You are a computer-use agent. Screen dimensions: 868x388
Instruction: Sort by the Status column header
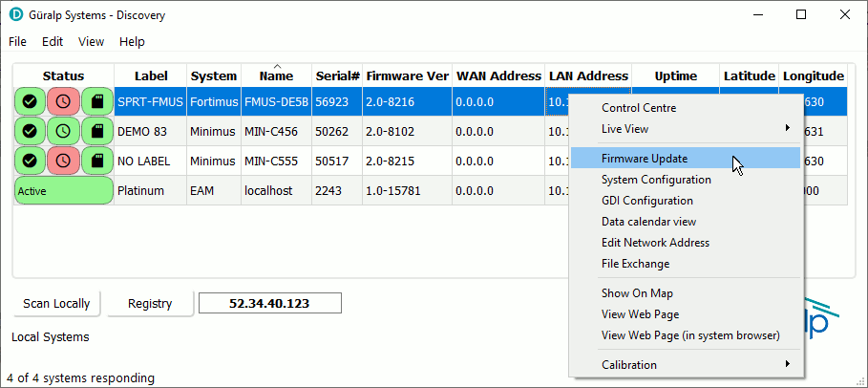(64, 75)
